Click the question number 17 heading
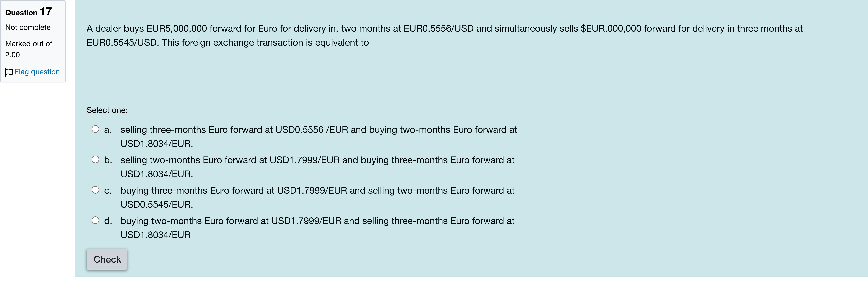This screenshot has height=286, width=868. (x=29, y=12)
